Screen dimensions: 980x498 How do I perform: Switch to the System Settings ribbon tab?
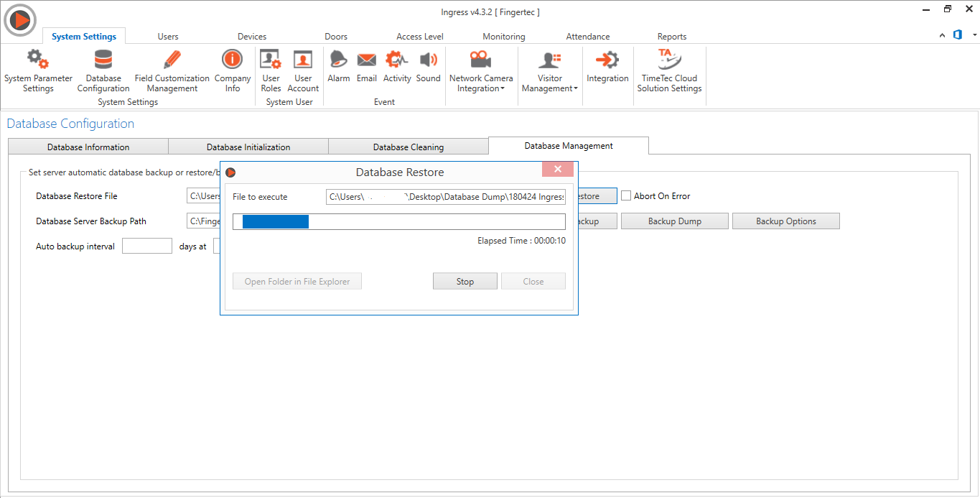click(84, 37)
